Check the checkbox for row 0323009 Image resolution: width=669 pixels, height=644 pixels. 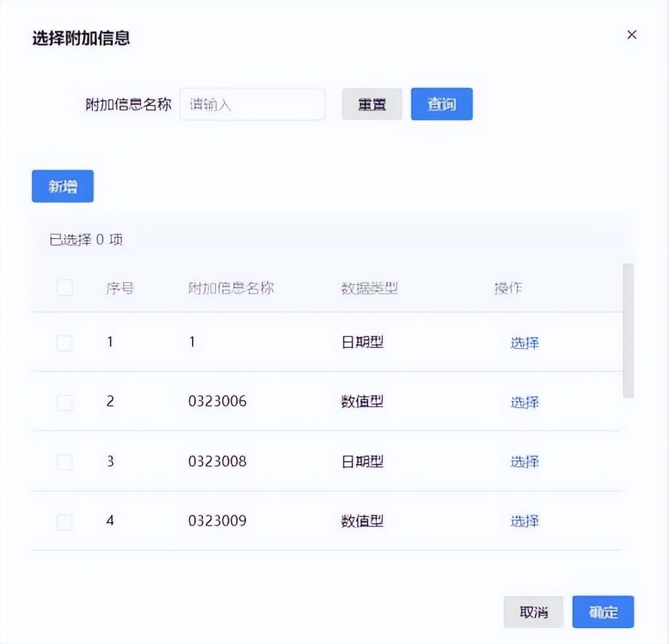coord(64,521)
